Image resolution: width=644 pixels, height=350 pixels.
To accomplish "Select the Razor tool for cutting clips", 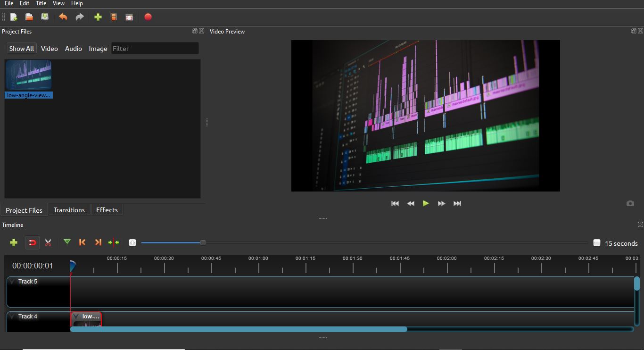I will (x=48, y=242).
